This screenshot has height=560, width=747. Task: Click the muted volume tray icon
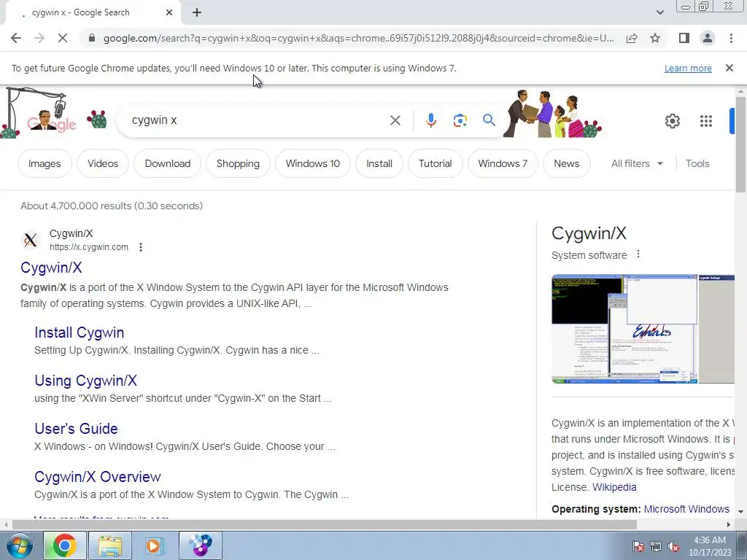[673, 546]
